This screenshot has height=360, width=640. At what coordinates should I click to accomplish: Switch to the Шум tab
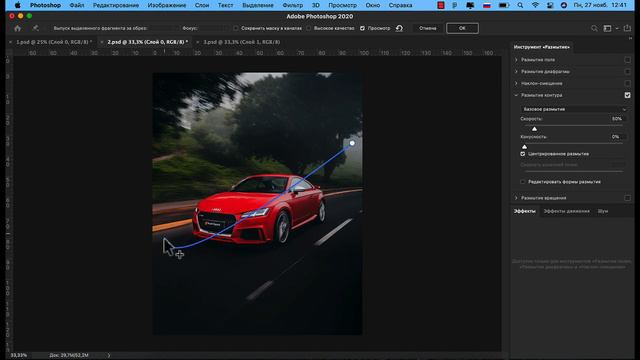click(603, 211)
